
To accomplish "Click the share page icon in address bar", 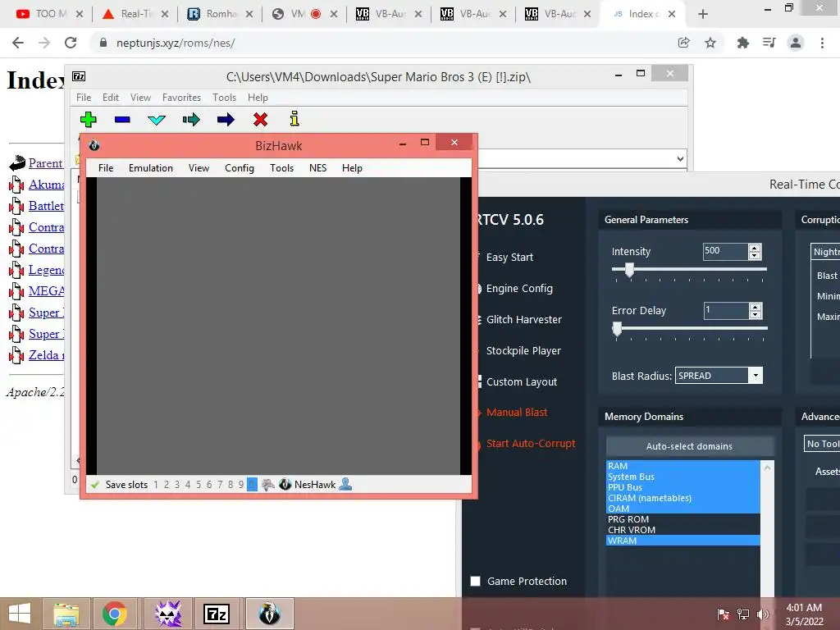I will point(683,43).
